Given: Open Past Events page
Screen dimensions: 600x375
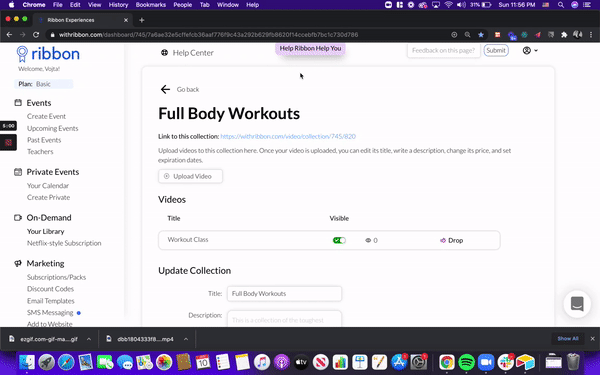Looking at the screenshot, I should point(44,140).
